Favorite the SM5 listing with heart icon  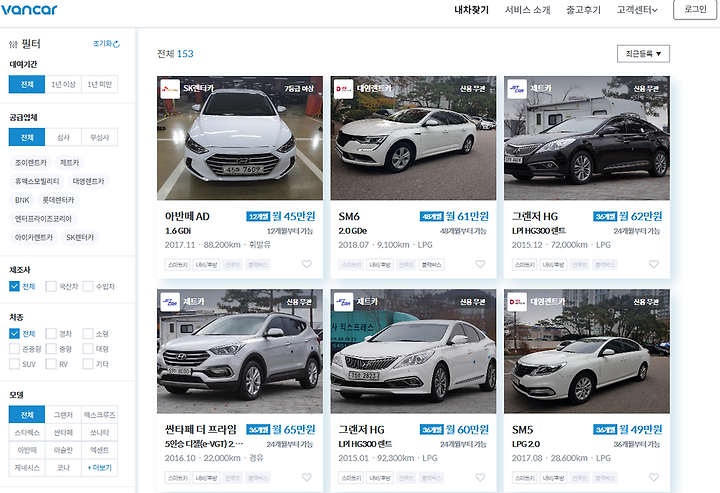[x=654, y=477]
